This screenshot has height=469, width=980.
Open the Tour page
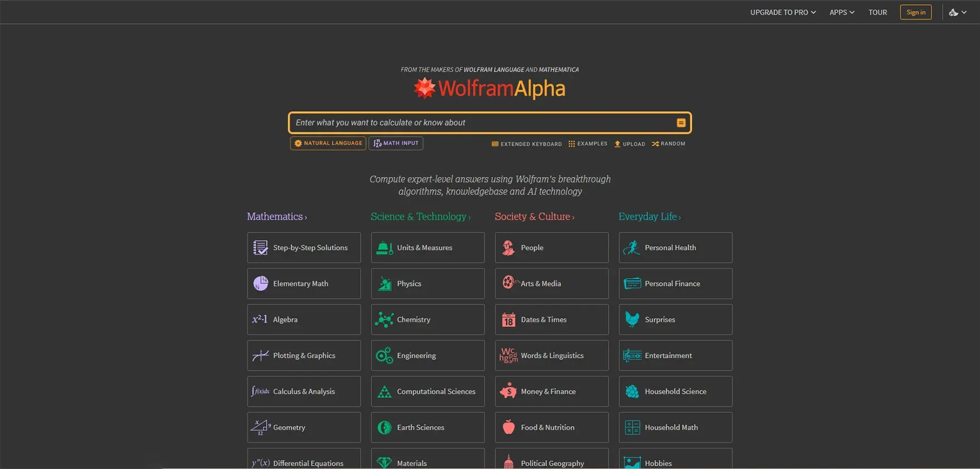click(878, 12)
